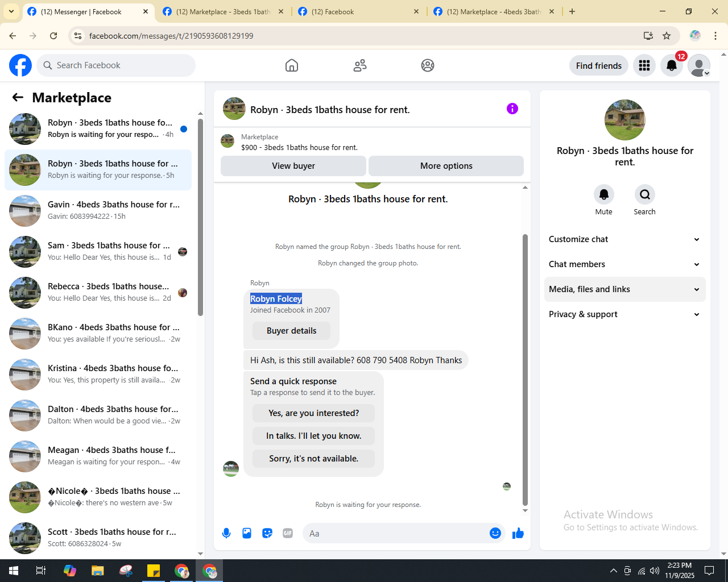This screenshot has height=582, width=728.
Task: Open Dalton 4beds 3baths conversation
Action: [98, 415]
